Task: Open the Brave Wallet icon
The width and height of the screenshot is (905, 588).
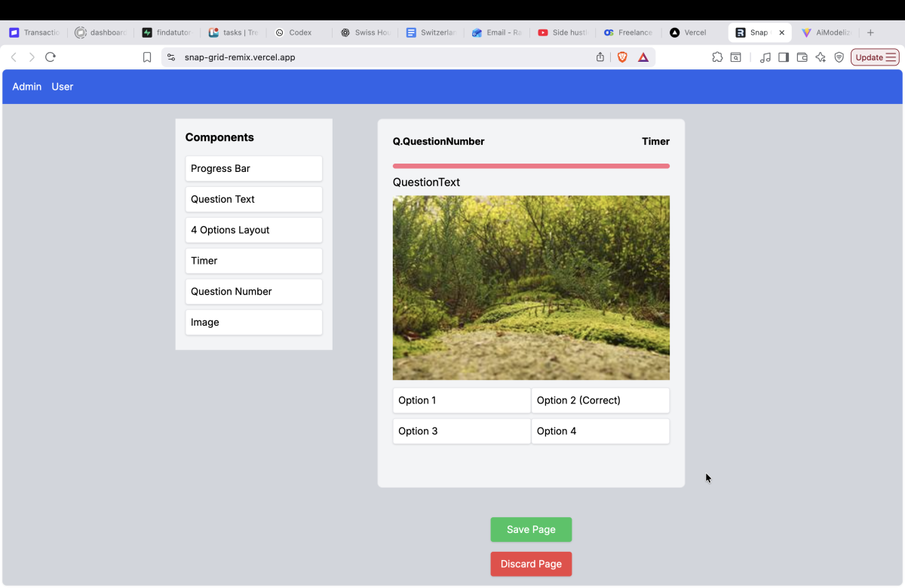Action: tap(802, 57)
